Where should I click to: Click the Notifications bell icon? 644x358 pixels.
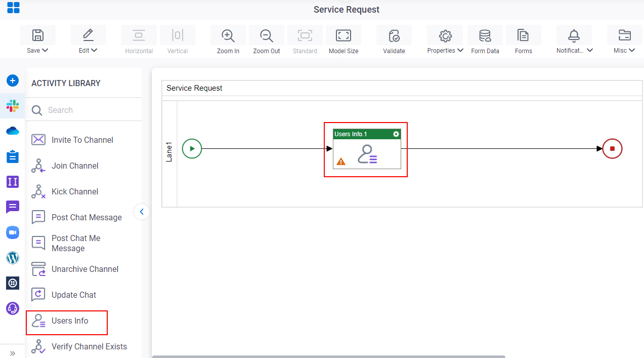coord(574,35)
